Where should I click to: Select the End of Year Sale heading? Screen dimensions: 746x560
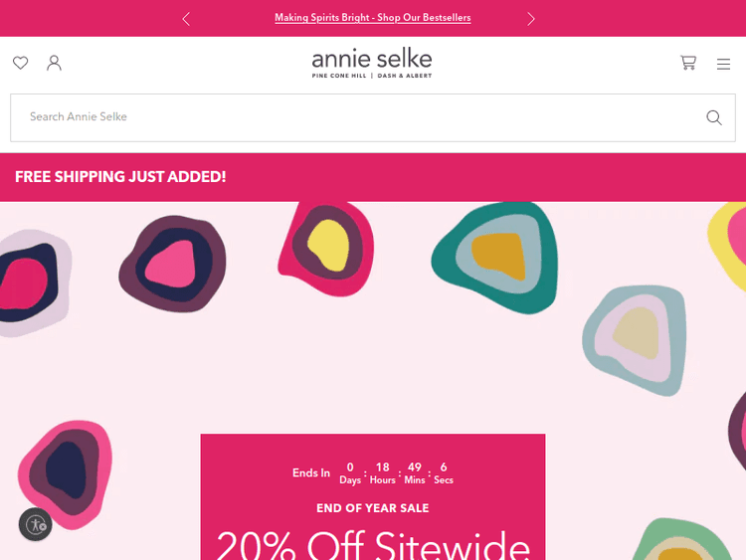click(x=373, y=508)
